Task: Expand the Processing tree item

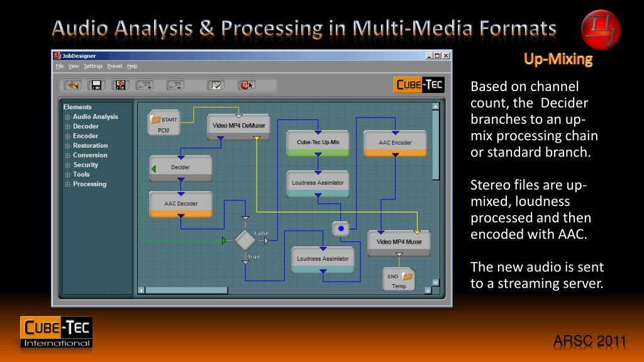Action: tap(67, 184)
